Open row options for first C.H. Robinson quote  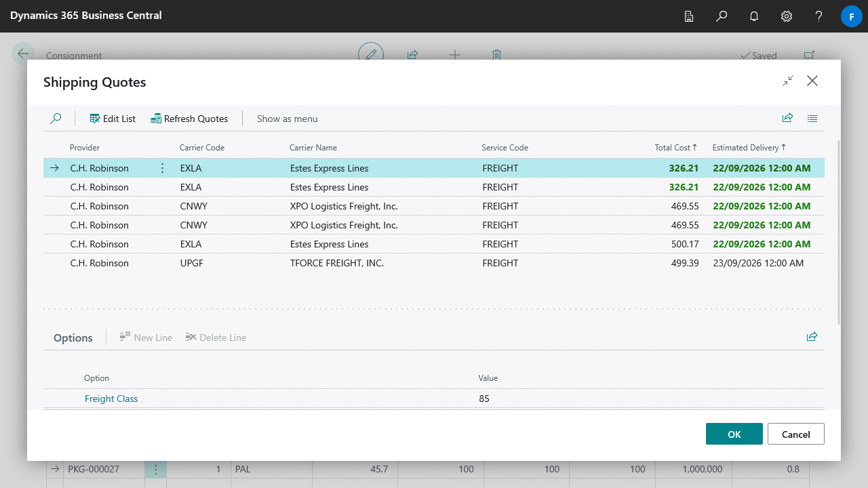[x=162, y=168]
